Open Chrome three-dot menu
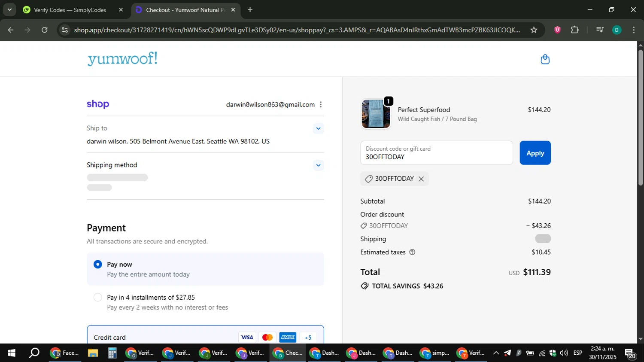This screenshot has height=362, width=644. coord(634,30)
